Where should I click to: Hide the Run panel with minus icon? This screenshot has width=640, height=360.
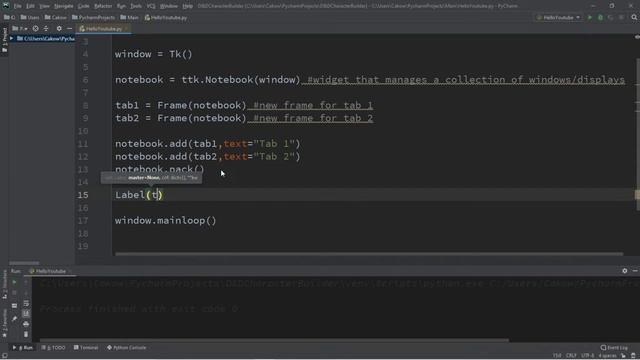click(635, 271)
